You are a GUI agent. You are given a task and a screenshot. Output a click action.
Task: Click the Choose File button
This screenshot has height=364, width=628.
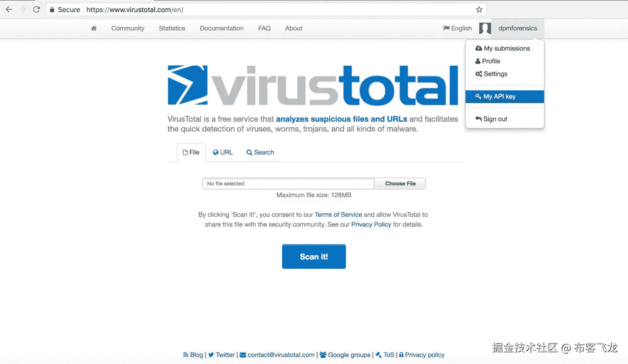[400, 184]
